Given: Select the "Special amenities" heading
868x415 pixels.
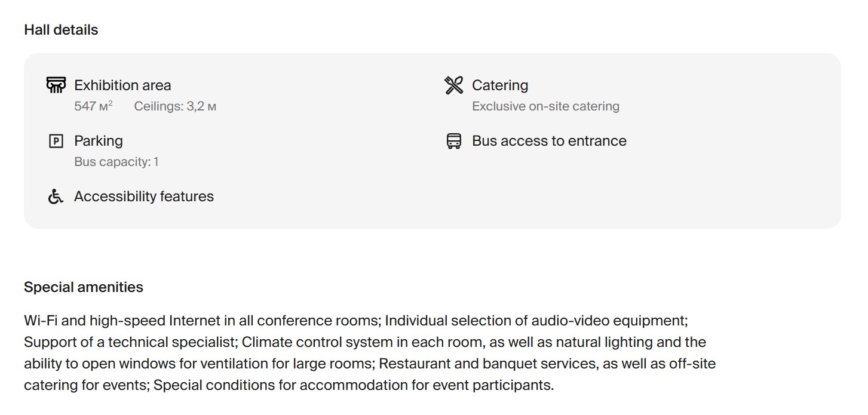Looking at the screenshot, I should coord(84,287).
